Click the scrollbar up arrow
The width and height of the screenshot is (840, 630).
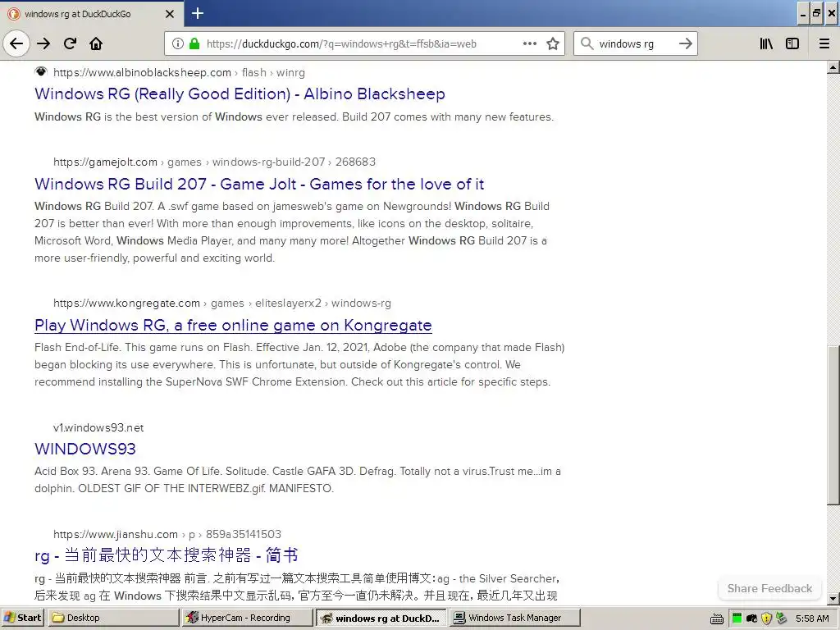click(x=833, y=67)
